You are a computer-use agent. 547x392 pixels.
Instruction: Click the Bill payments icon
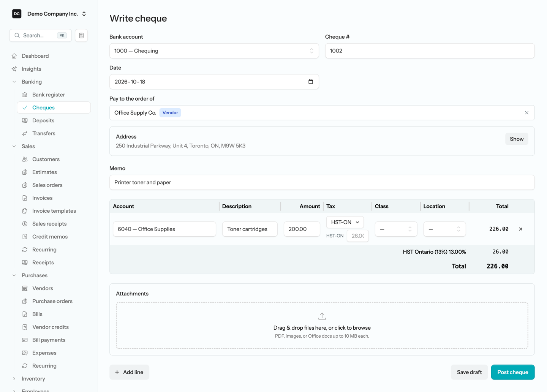25,340
